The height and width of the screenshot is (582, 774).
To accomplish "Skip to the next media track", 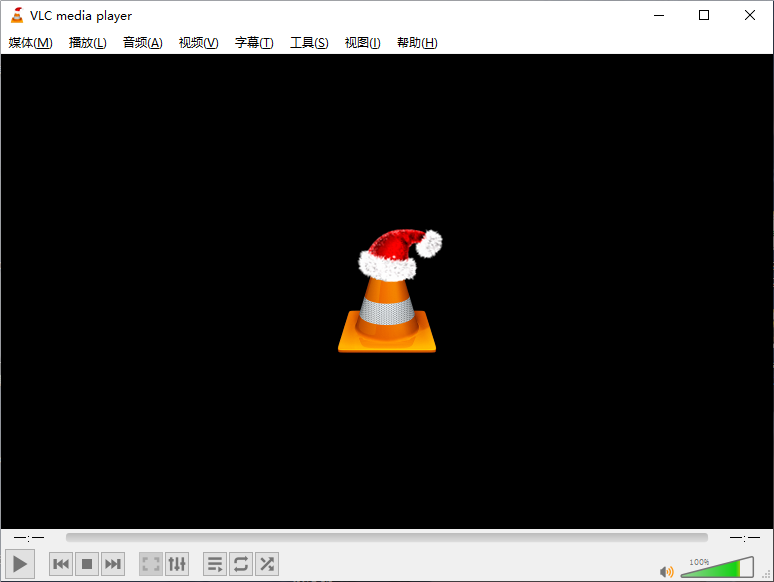I will coord(113,564).
